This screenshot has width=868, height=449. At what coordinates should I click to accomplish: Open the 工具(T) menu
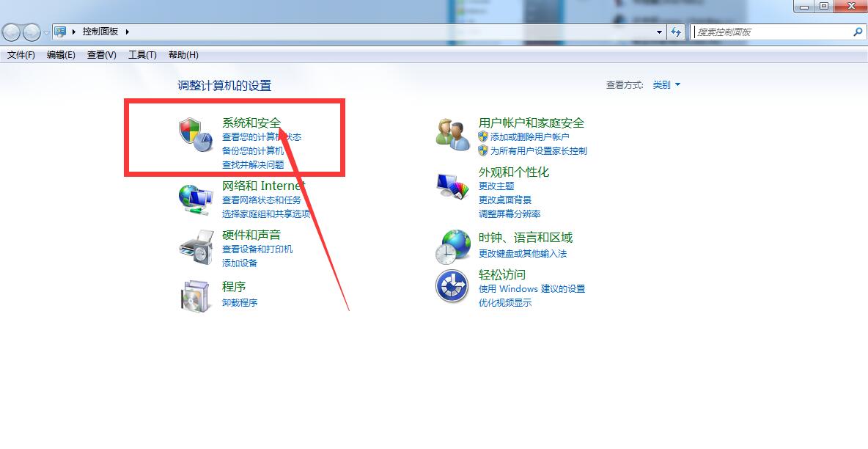tap(142, 55)
